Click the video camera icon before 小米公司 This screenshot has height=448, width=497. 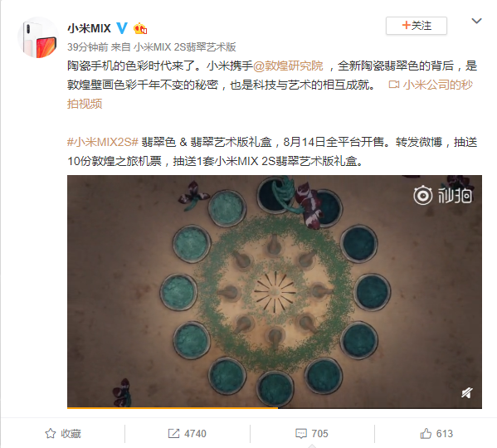coord(393,85)
